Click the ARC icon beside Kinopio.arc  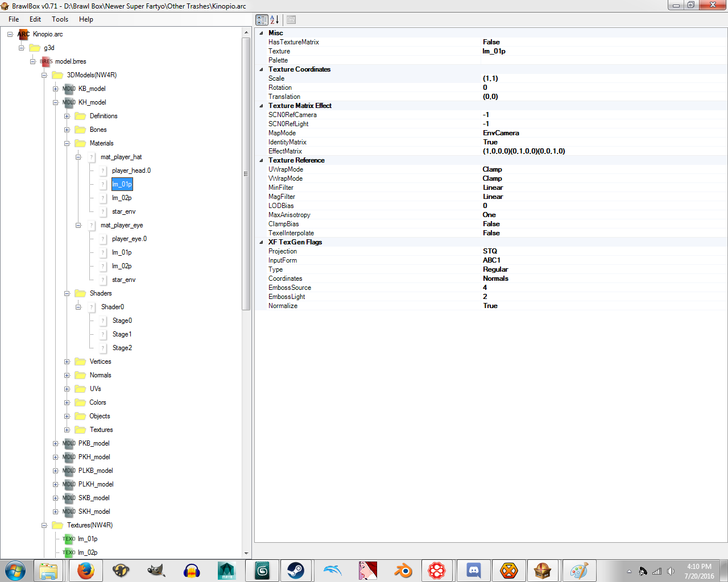[23, 34]
